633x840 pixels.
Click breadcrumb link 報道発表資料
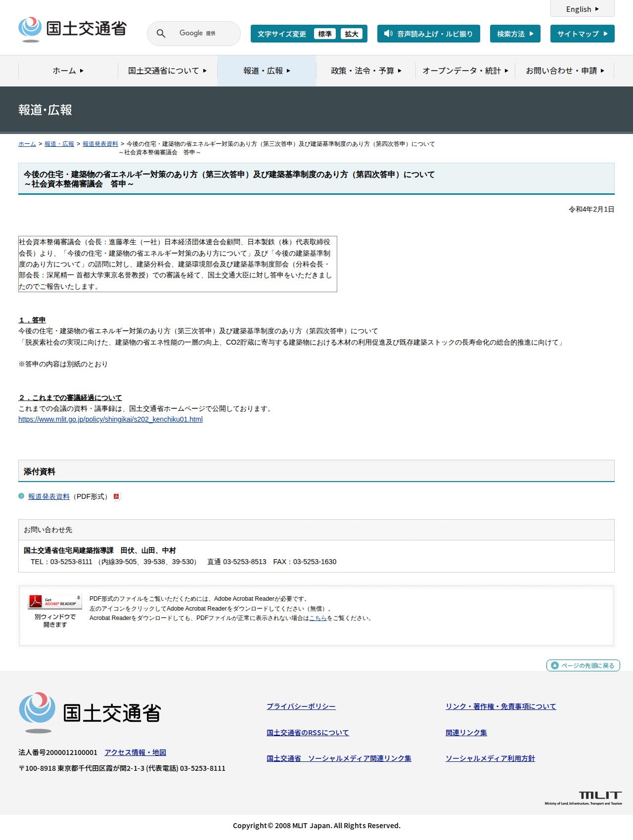coord(100,144)
